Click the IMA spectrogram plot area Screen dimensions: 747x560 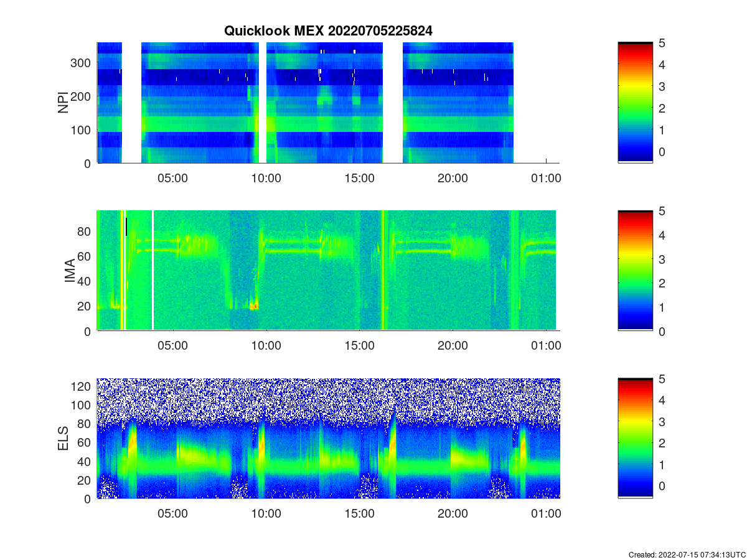pyautogui.click(x=328, y=271)
